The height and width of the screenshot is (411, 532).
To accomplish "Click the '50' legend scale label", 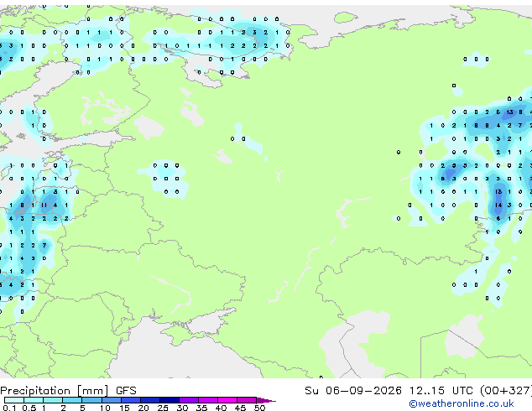I will point(259,408).
